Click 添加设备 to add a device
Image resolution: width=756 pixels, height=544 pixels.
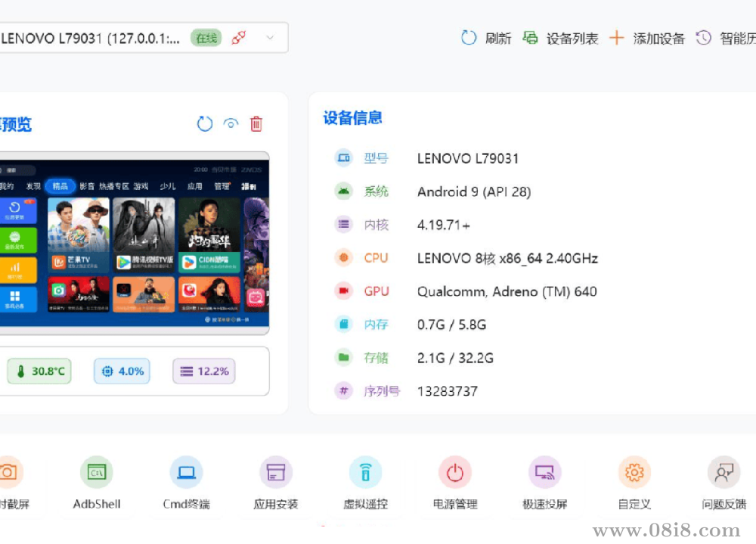click(x=650, y=38)
